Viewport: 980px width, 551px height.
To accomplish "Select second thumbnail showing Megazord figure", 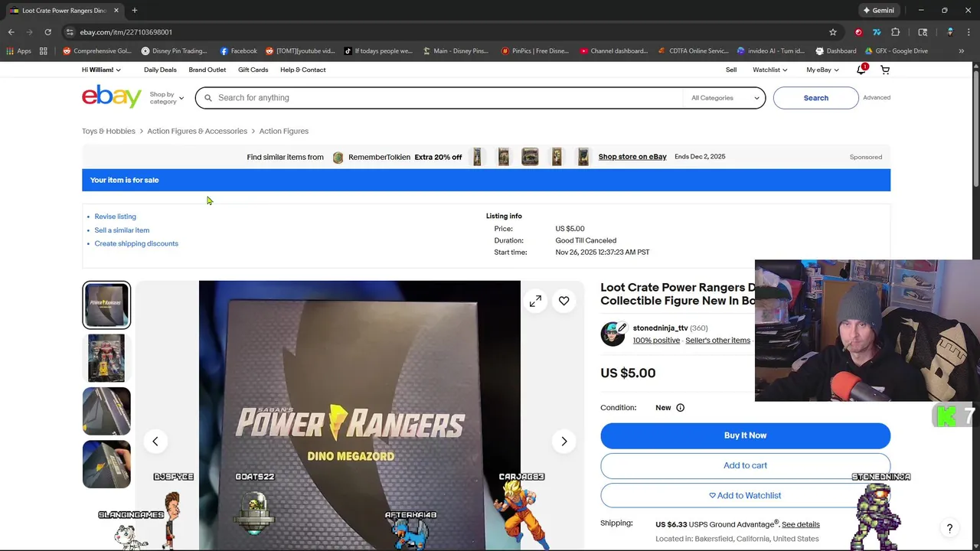I will tap(106, 358).
